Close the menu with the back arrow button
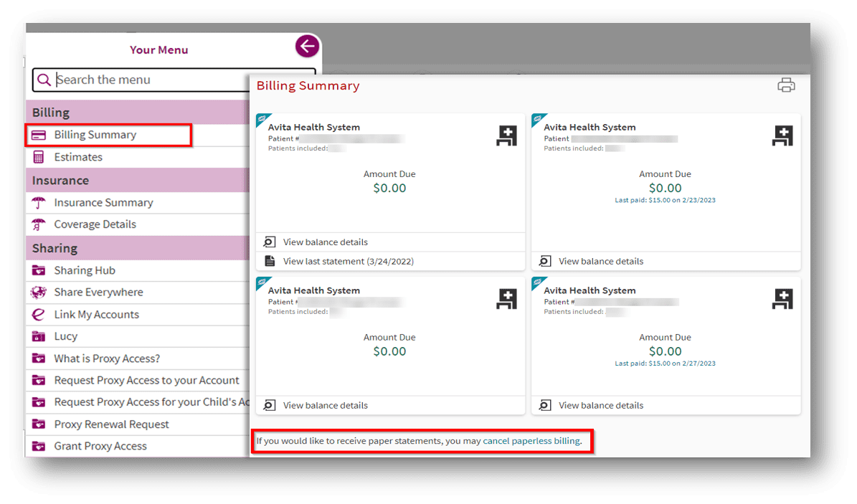The image size is (857, 504). 307,46
